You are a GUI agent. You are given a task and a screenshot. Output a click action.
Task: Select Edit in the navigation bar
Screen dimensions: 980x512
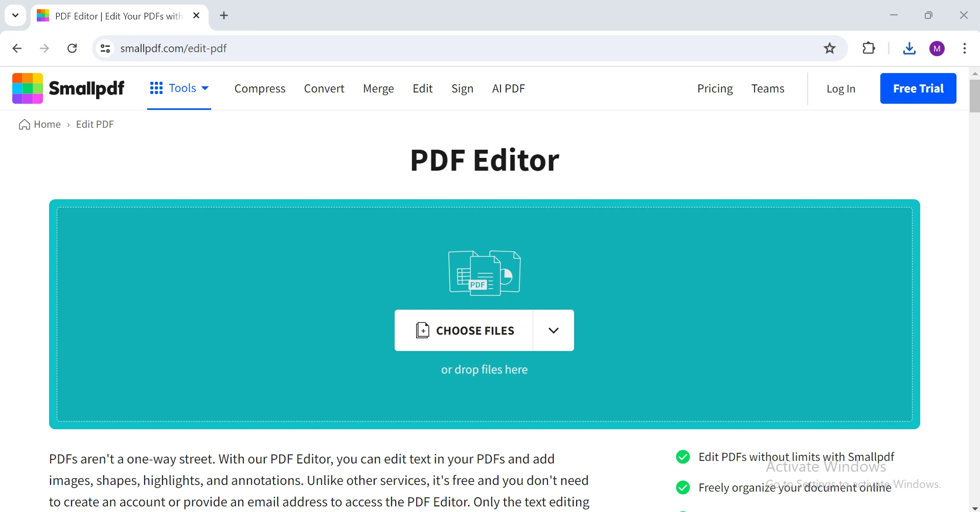(x=423, y=88)
